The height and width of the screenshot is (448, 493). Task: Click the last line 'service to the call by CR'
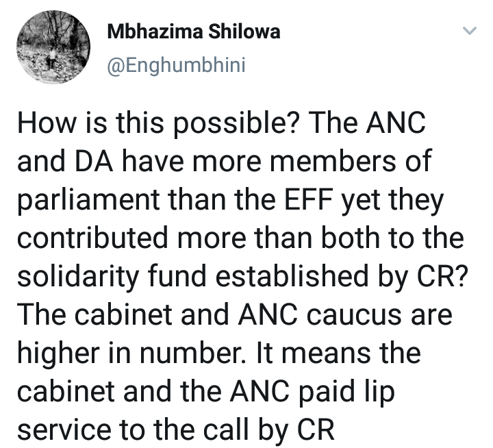tap(175, 430)
